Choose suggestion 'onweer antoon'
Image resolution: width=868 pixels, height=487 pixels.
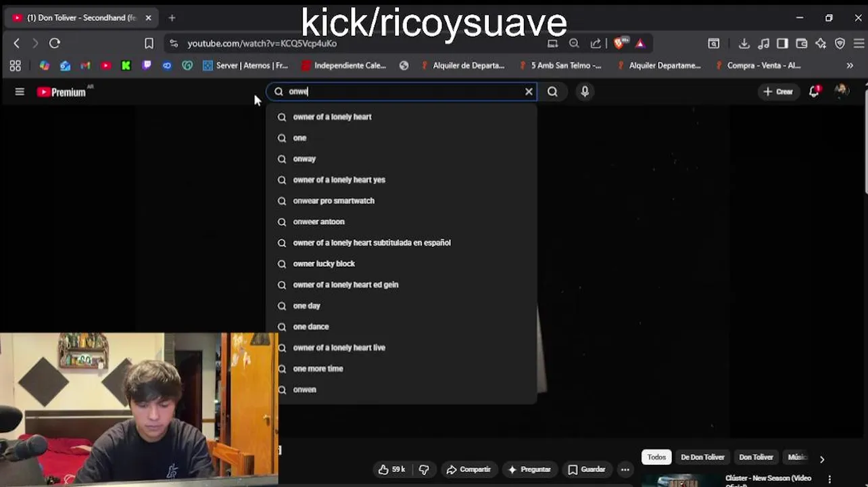tap(402, 222)
